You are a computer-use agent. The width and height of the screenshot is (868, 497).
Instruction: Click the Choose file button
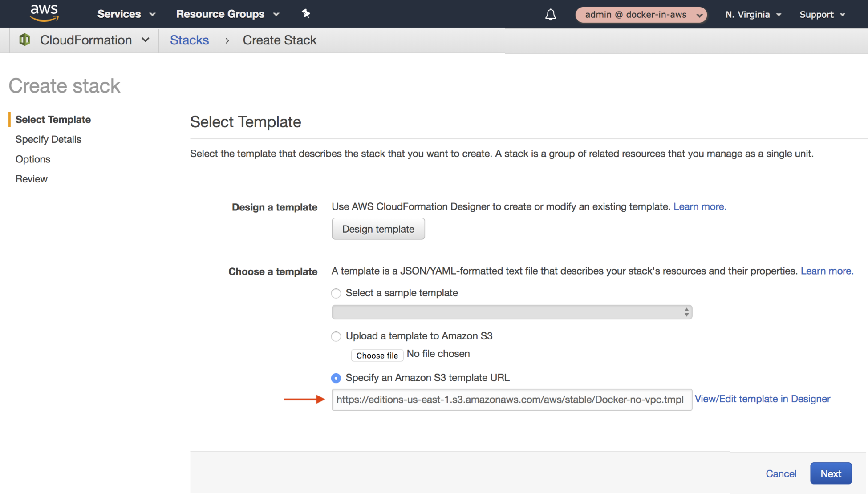point(377,355)
